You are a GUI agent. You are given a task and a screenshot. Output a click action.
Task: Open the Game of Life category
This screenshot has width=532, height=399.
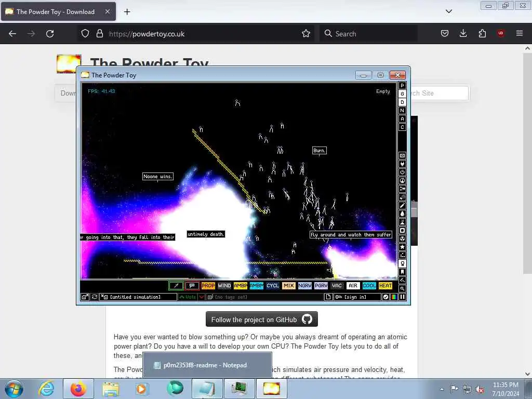point(403,256)
